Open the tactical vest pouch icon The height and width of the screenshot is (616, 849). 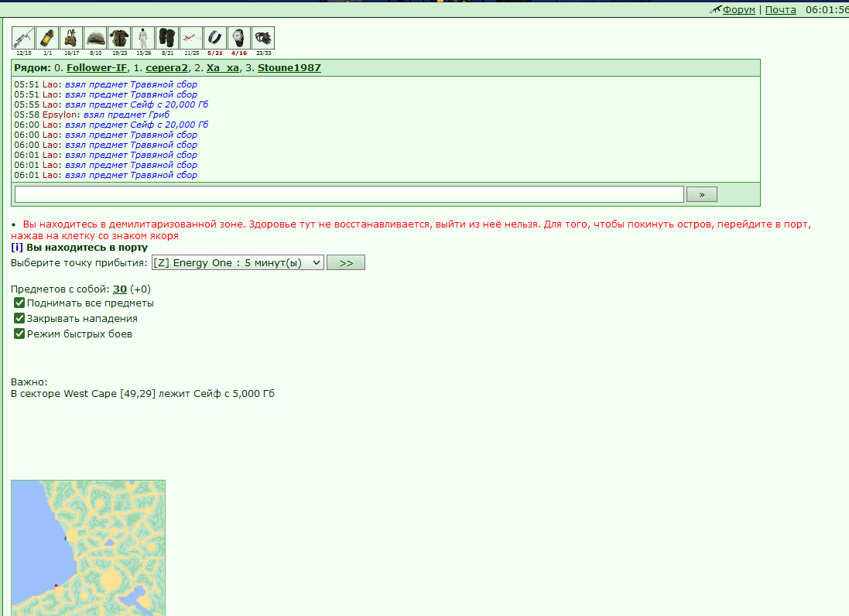pyautogui.click(x=71, y=38)
